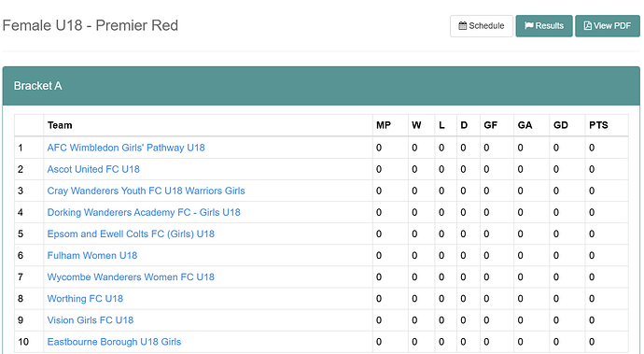The width and height of the screenshot is (644, 354).
Task: Open the Vision Girls FC U18 link
Action: pos(91,320)
